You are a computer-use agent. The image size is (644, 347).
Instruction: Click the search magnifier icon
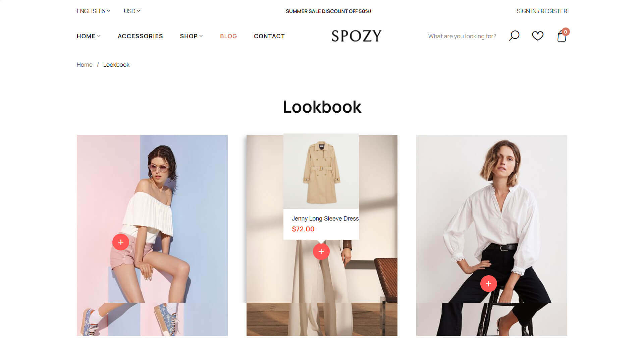(514, 36)
